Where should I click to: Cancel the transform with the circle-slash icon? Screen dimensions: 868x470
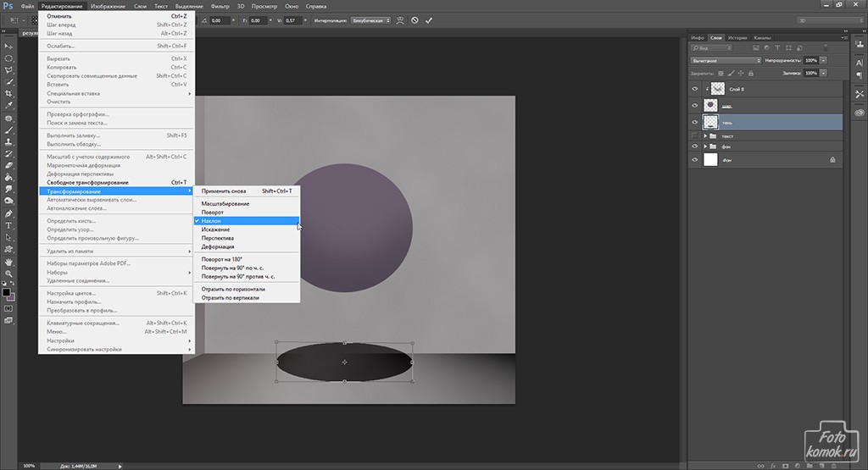point(415,19)
